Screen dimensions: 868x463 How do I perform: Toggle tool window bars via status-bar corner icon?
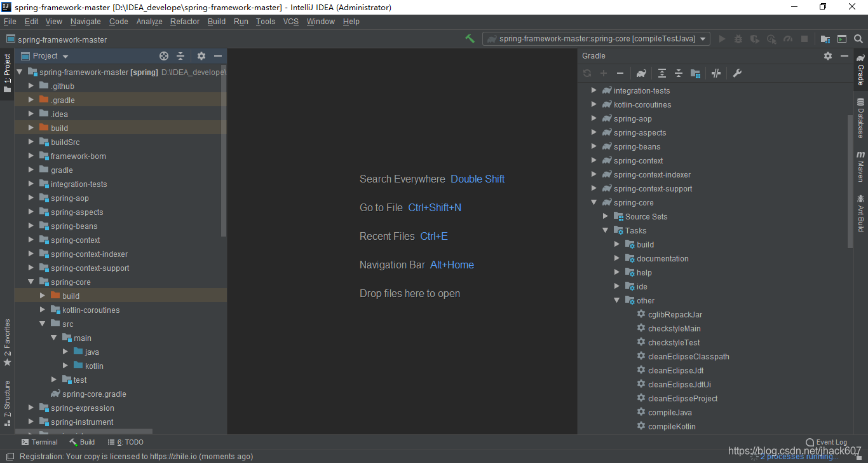click(x=10, y=456)
